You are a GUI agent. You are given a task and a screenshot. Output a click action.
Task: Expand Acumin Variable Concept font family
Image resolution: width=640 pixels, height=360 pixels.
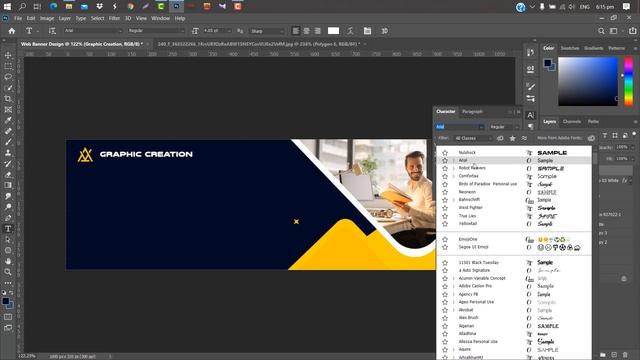point(453,278)
